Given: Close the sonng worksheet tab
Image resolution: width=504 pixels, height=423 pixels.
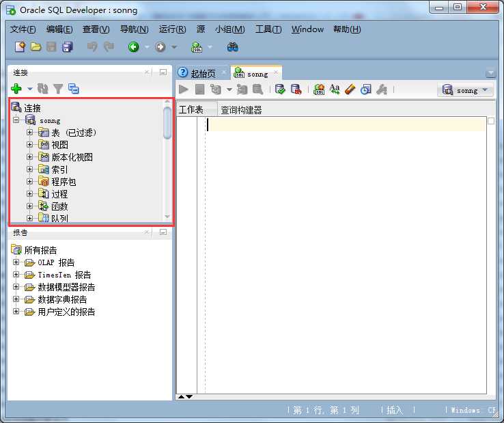Looking at the screenshot, I should [276, 72].
